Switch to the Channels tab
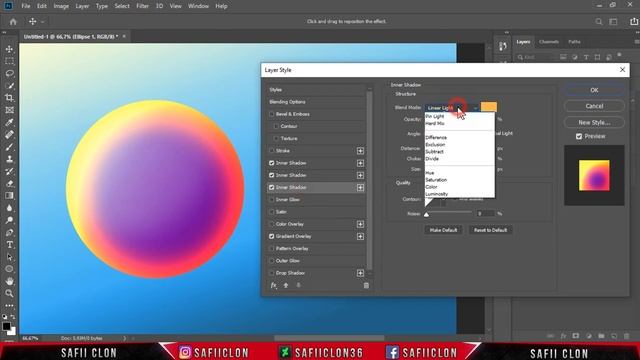640x360 pixels. [x=549, y=42]
